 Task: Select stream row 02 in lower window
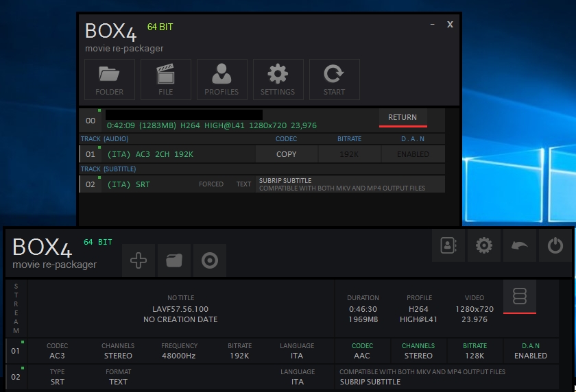(15, 377)
